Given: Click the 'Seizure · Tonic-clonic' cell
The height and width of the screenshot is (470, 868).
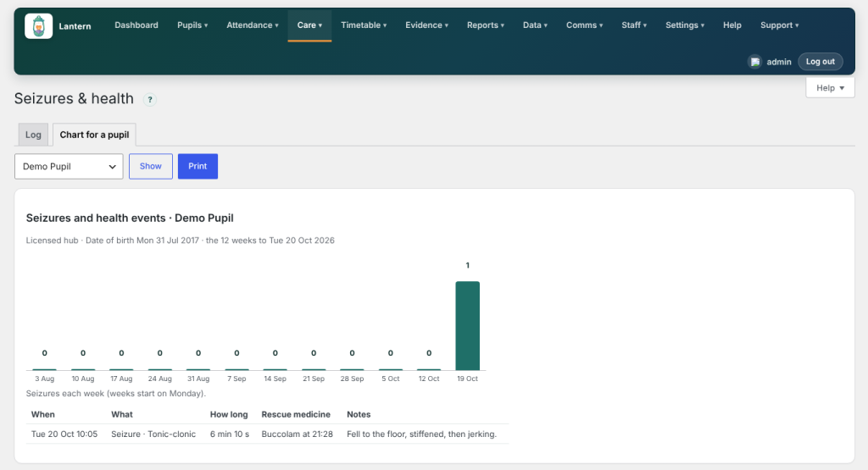Looking at the screenshot, I should tap(153, 434).
